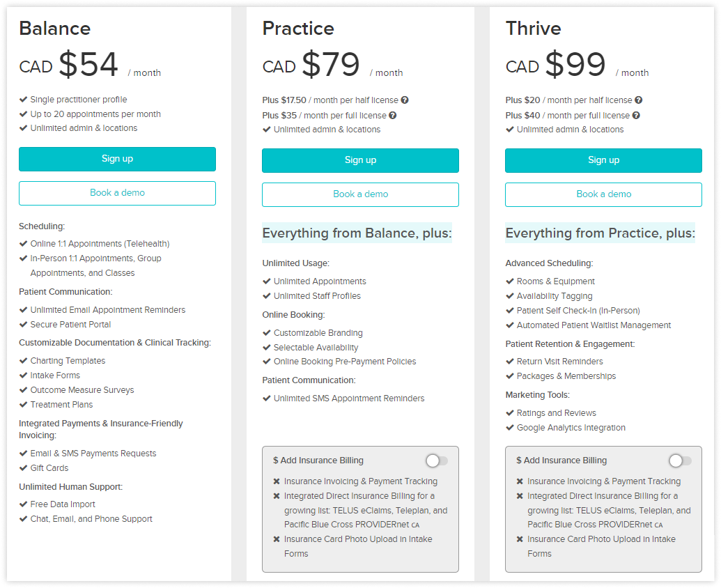Click the Everything from Practice, plus heading
Screen dimensions: 721x588
pos(600,233)
